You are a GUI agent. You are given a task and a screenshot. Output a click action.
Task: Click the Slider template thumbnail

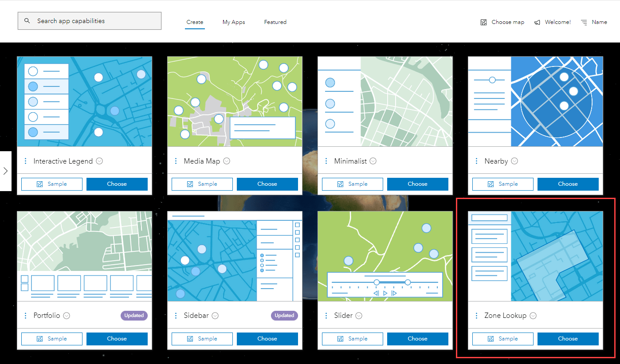(x=385, y=255)
